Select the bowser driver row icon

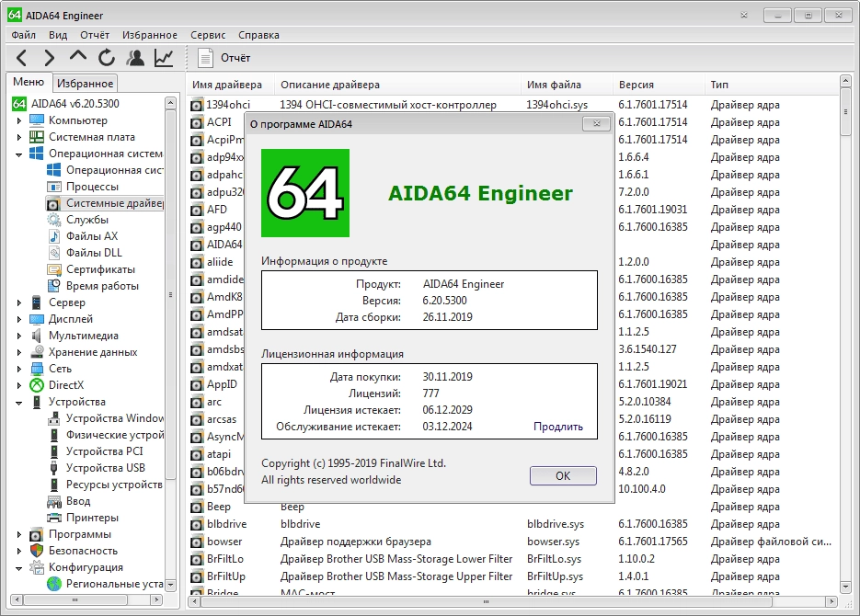pyautogui.click(x=196, y=542)
